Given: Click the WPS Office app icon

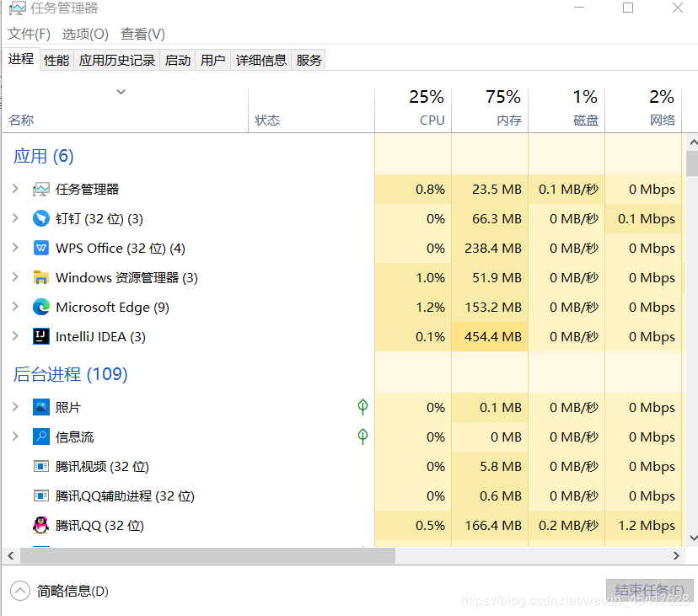Looking at the screenshot, I should pyautogui.click(x=41, y=248).
